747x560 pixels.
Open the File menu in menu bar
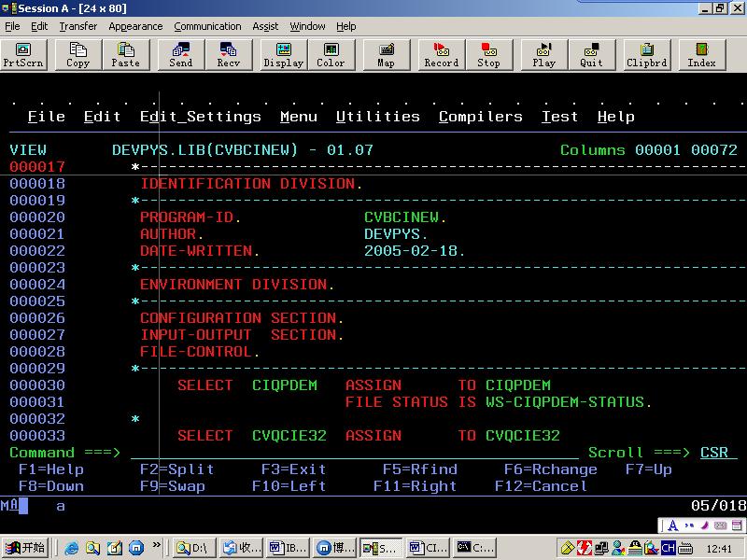12,26
